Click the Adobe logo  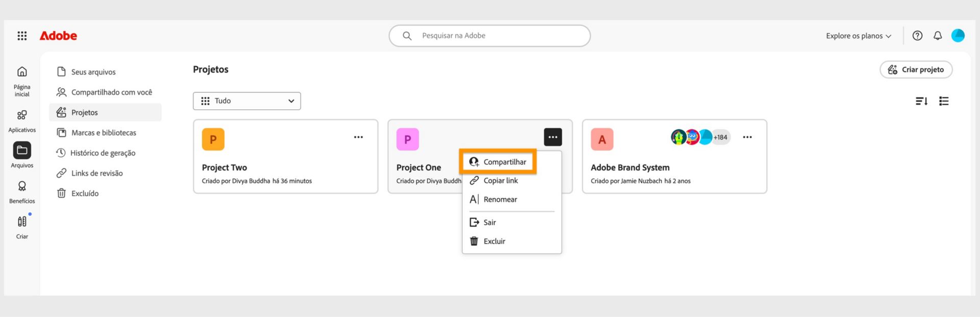pos(58,36)
